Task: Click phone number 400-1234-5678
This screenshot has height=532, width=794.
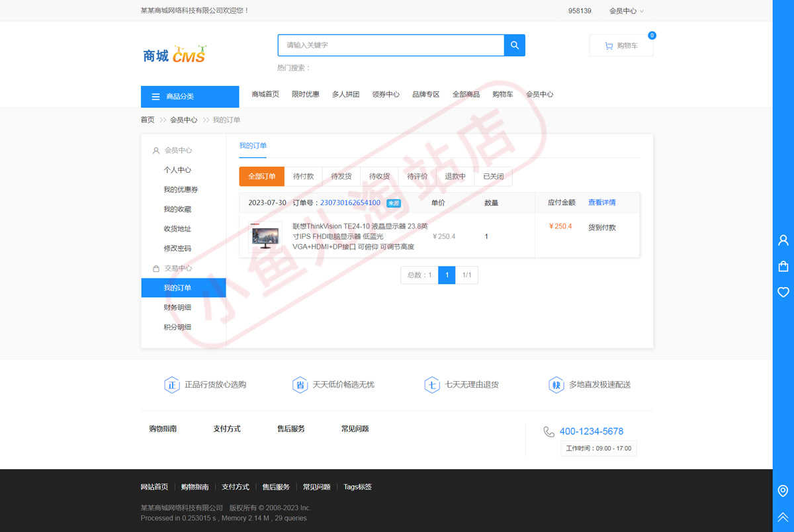Action: [592, 431]
